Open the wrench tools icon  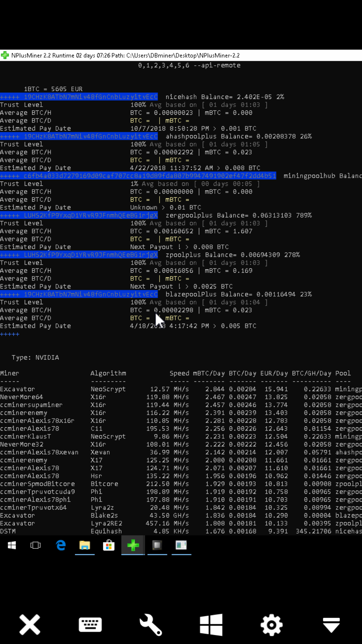pyautogui.click(x=150, y=625)
